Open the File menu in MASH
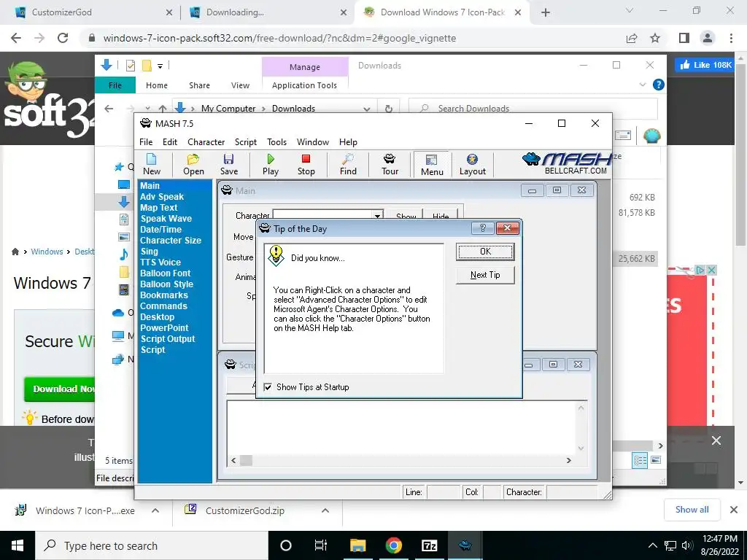The image size is (747, 560). 146,142
